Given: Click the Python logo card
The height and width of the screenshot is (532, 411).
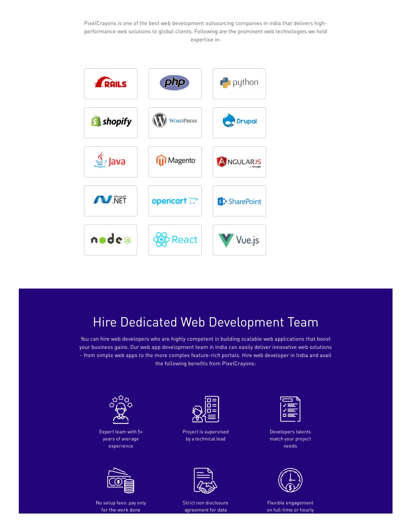Looking at the screenshot, I should pos(239,84).
